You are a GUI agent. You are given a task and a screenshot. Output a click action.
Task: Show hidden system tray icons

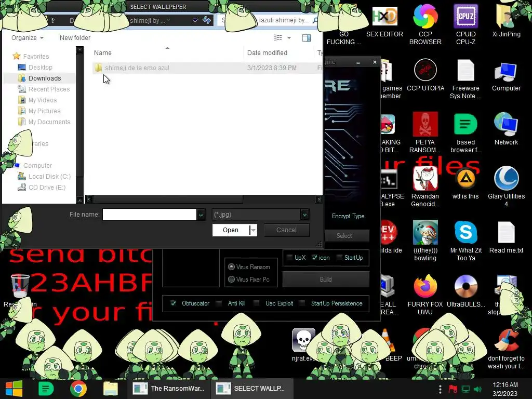point(440,389)
